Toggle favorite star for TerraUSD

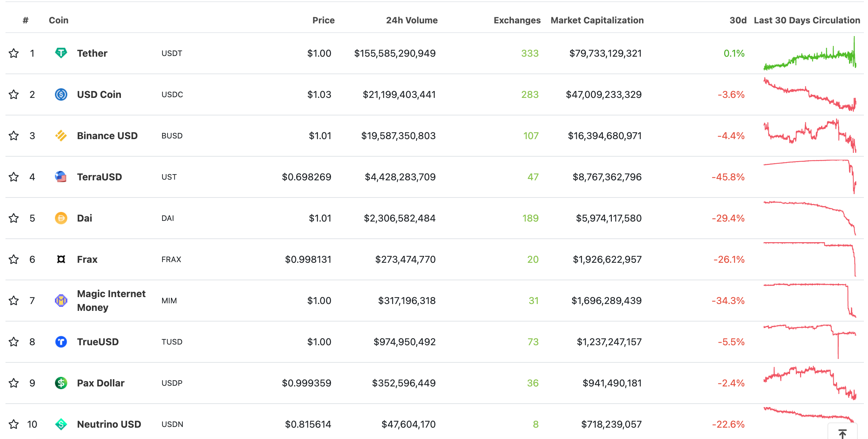14,177
